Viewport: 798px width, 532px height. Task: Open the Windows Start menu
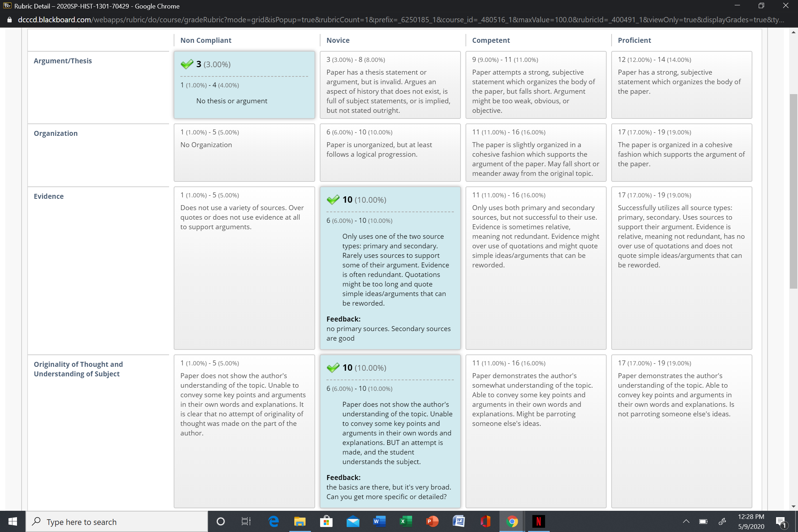tap(13, 521)
